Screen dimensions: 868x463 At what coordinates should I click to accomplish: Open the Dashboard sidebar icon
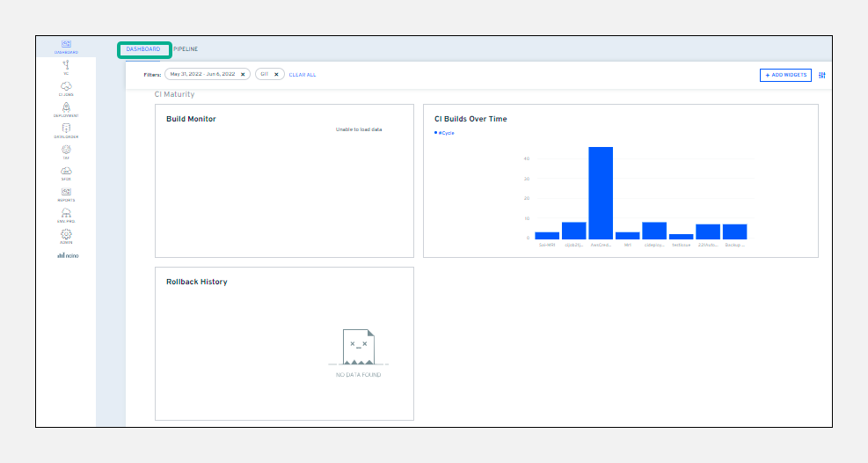[x=66, y=44]
